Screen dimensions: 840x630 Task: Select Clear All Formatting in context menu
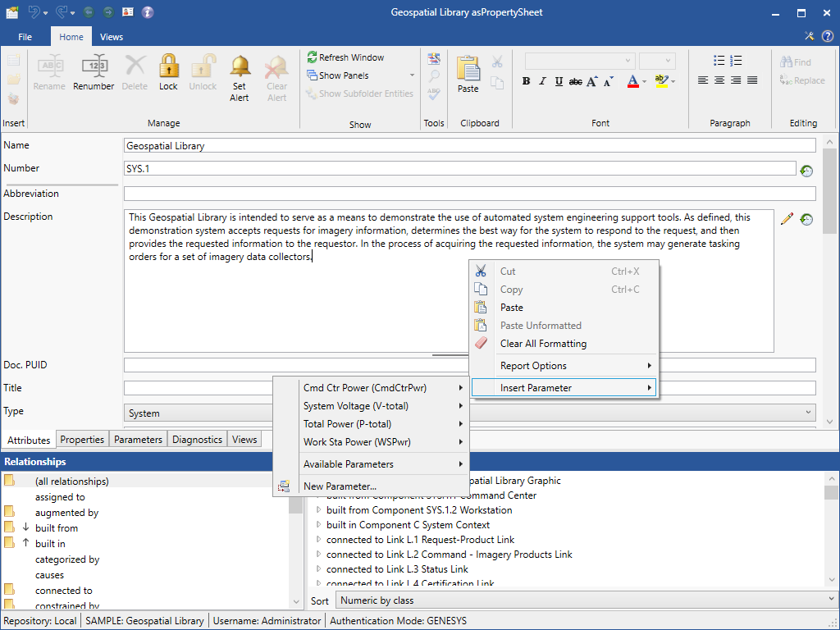tap(543, 344)
